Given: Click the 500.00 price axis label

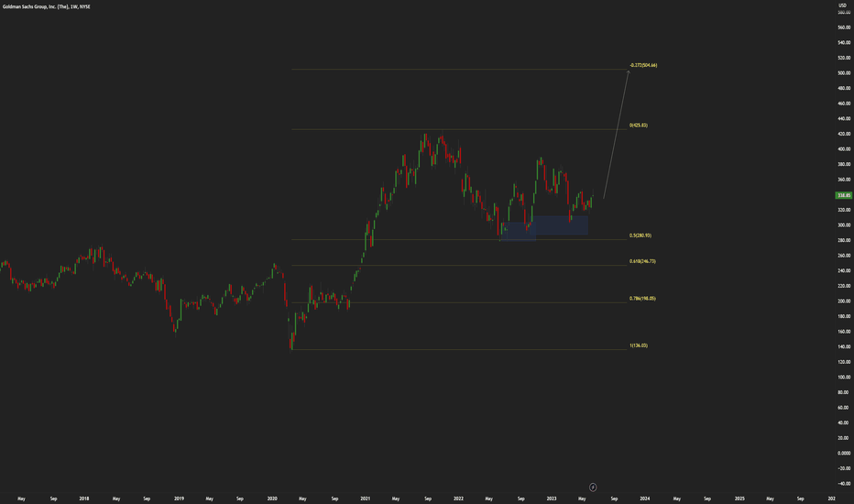Looking at the screenshot, I should 844,73.
